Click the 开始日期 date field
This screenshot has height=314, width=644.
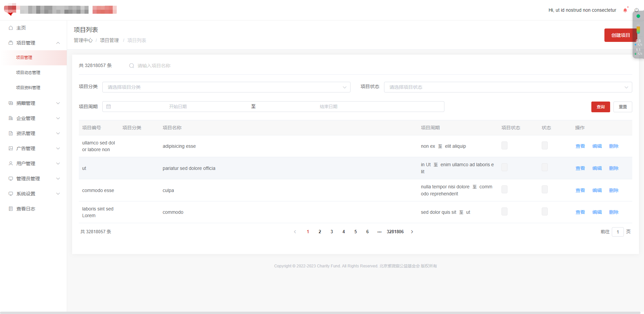pos(178,107)
